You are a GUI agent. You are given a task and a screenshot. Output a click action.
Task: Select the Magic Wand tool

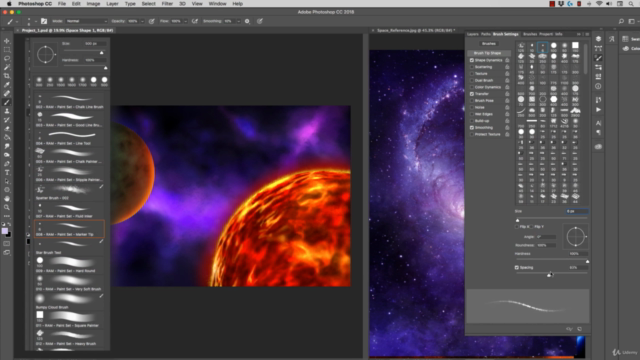coord(7,67)
